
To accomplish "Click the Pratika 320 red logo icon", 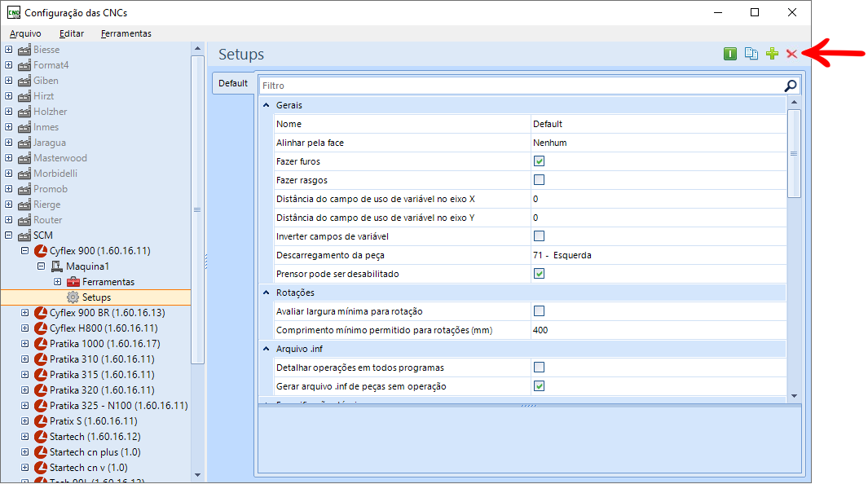I will (41, 390).
